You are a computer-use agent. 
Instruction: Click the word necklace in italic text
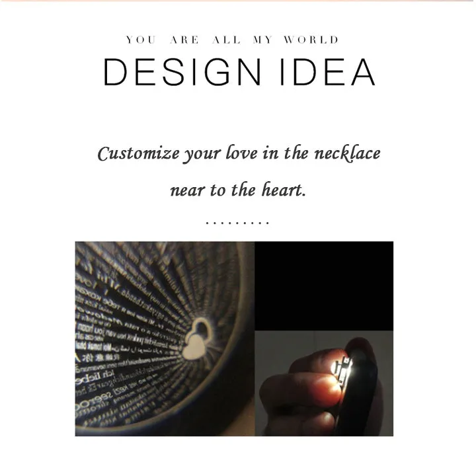click(347, 153)
